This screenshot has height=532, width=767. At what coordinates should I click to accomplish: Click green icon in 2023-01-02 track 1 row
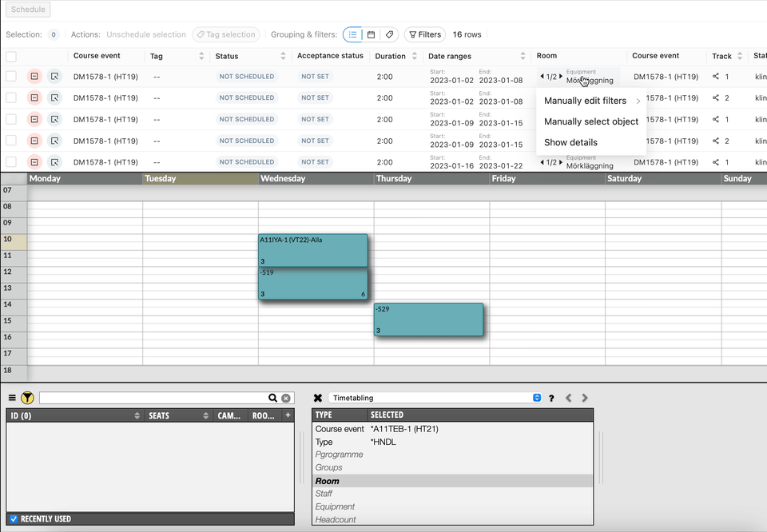(54, 76)
